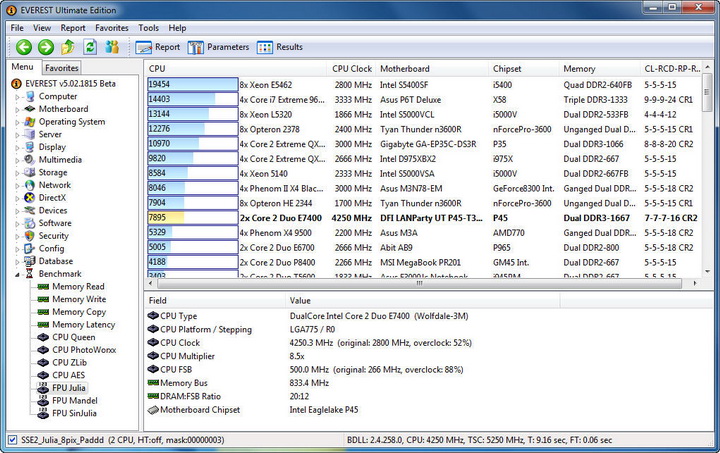Click the Network icon in the tree
720x453 pixels.
tap(30, 185)
